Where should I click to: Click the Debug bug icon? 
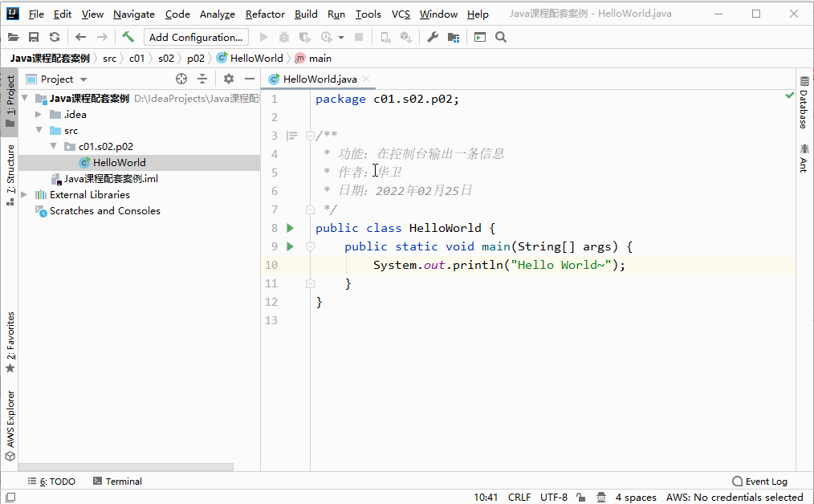284,37
